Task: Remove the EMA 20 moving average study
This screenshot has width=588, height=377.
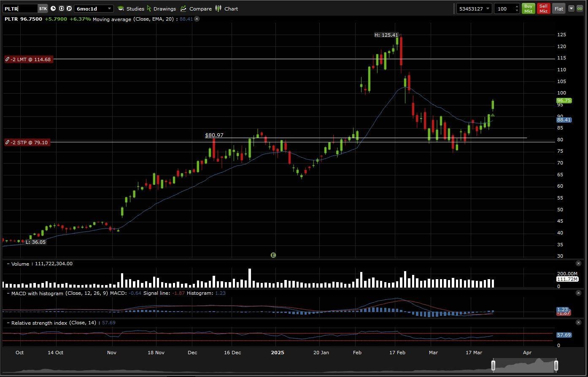Action: (x=197, y=19)
